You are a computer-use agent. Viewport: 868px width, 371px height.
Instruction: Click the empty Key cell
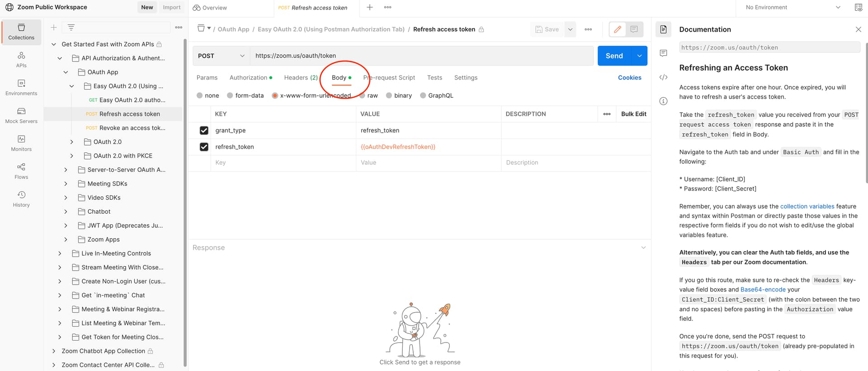(x=283, y=163)
